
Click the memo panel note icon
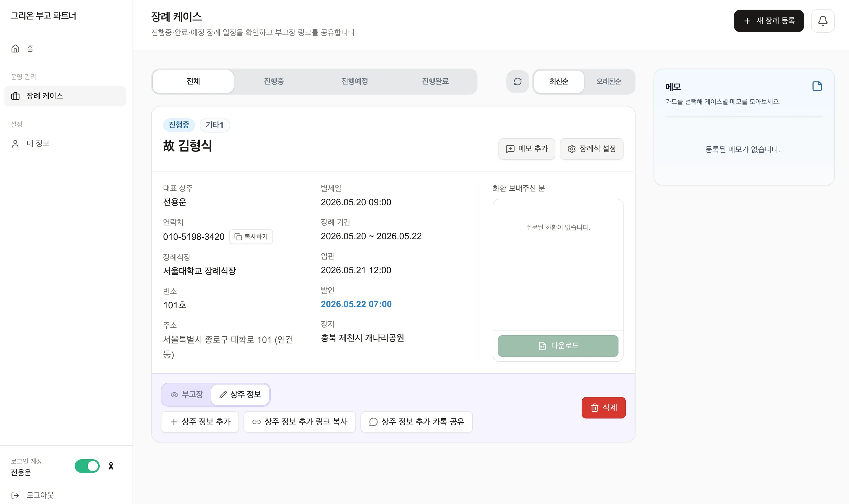(x=817, y=86)
